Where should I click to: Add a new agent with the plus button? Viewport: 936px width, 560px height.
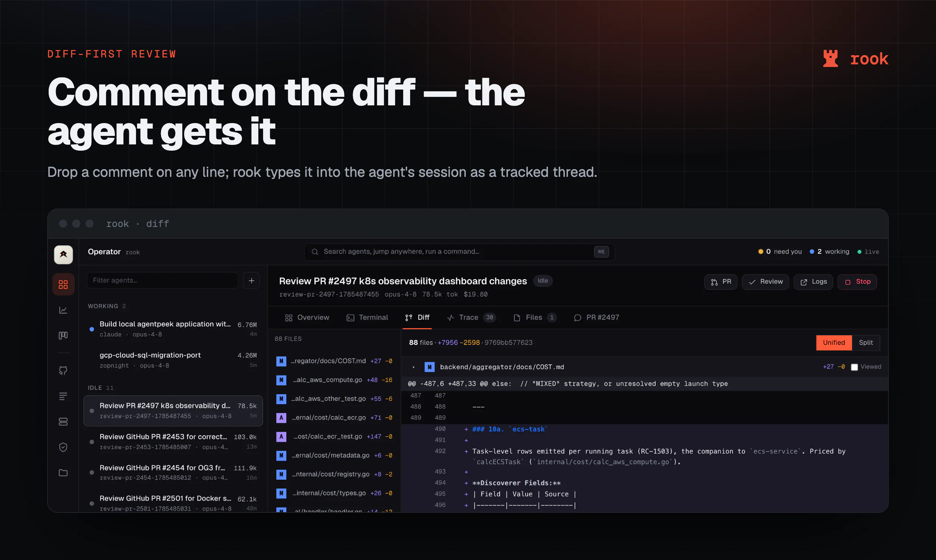[251, 280]
